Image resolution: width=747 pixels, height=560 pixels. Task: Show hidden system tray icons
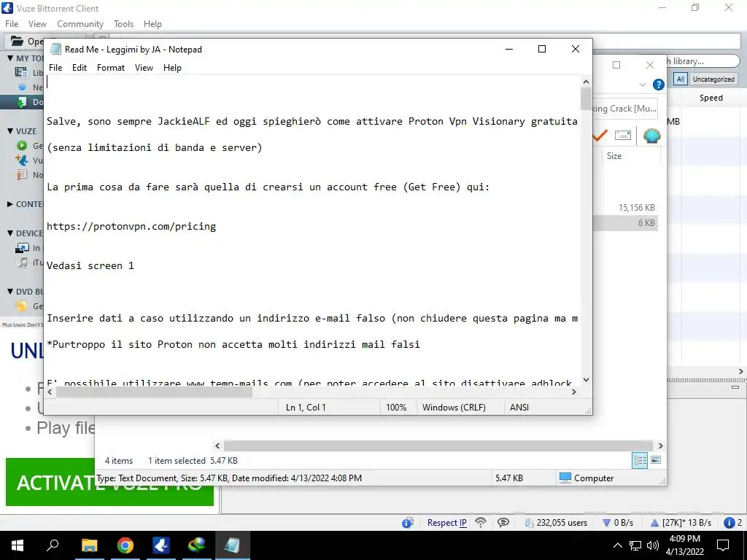point(617,545)
